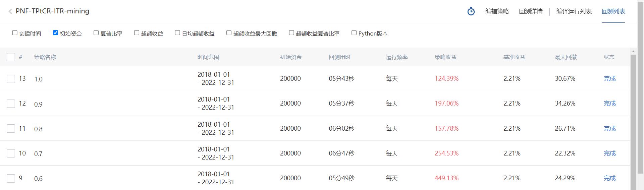Select the 回测列表 tab
This screenshot has width=644, height=190.
click(613, 11)
